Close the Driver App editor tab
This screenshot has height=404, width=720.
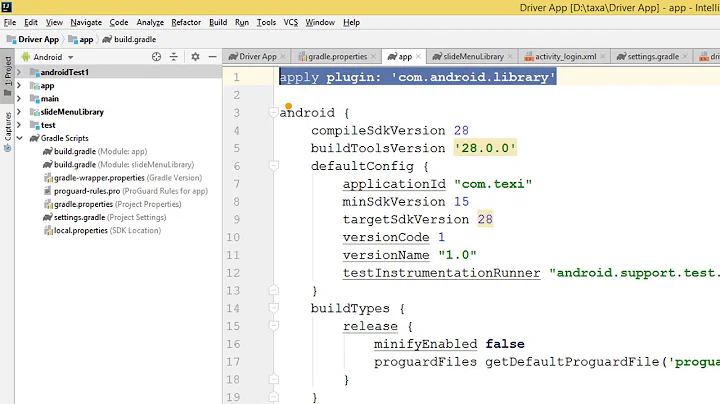pos(283,56)
